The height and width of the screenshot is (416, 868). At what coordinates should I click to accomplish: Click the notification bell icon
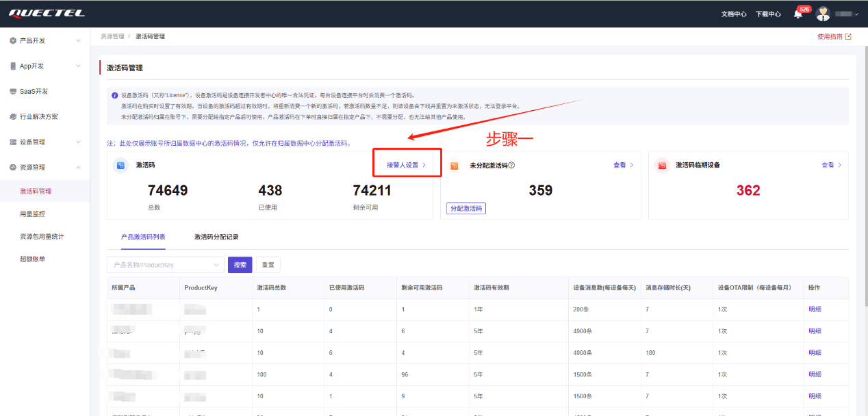coord(797,14)
